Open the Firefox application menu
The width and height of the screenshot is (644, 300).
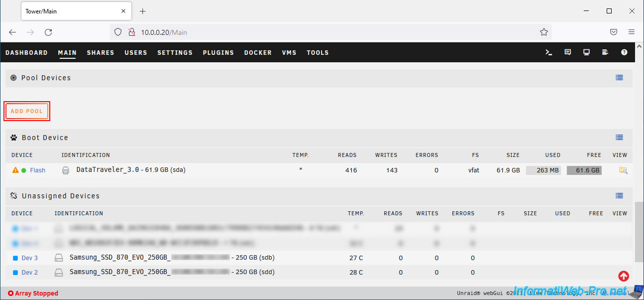pos(632,32)
